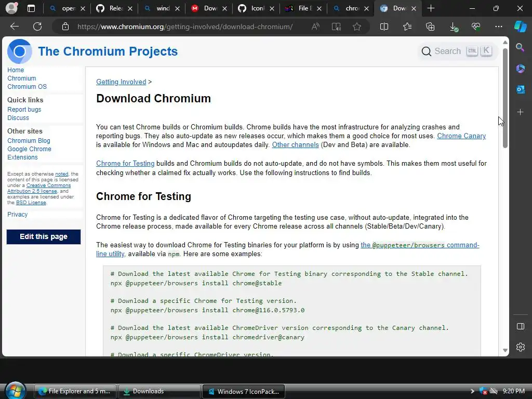This screenshot has width=532, height=399.
Task: Open the tab actions menu icon
Action: pyautogui.click(x=31, y=8)
